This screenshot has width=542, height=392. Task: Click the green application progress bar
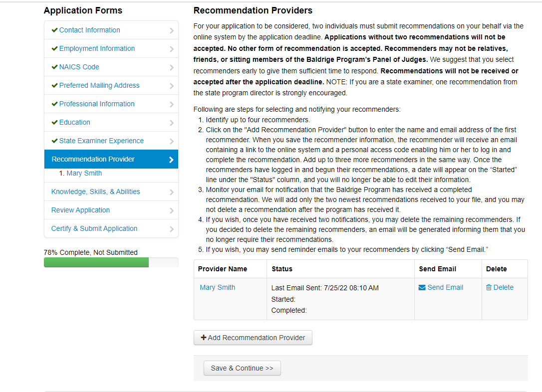[x=96, y=262]
